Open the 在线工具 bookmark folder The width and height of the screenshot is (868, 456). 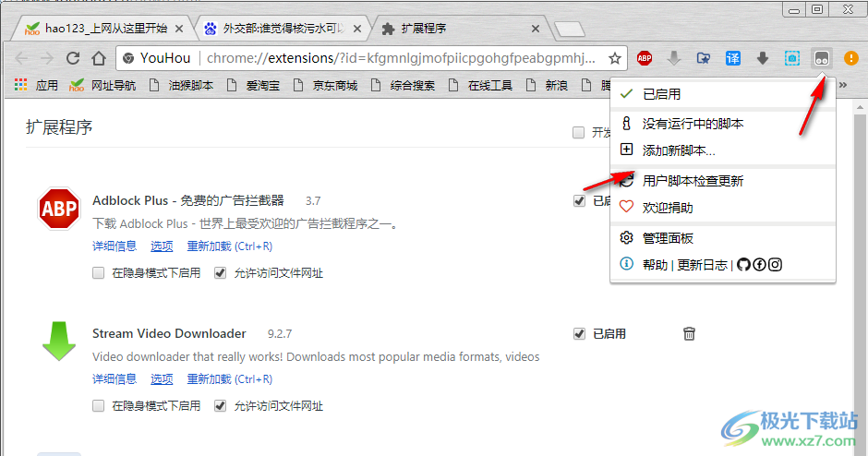point(480,85)
